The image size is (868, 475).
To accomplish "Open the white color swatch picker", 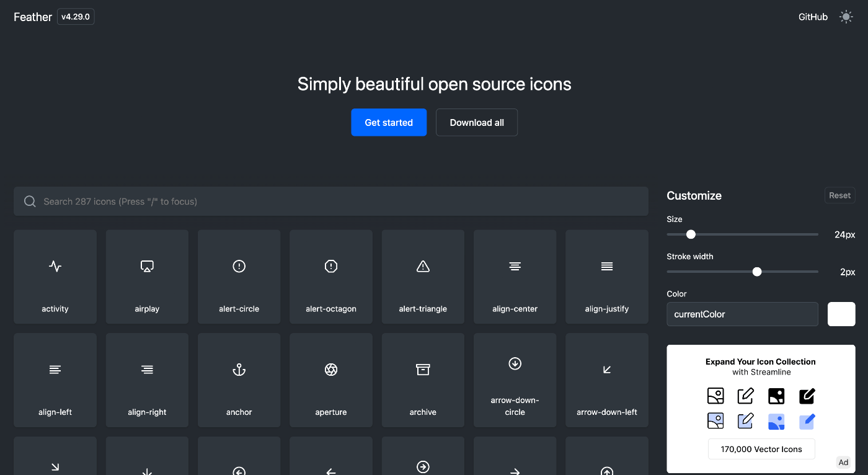I will pyautogui.click(x=841, y=314).
